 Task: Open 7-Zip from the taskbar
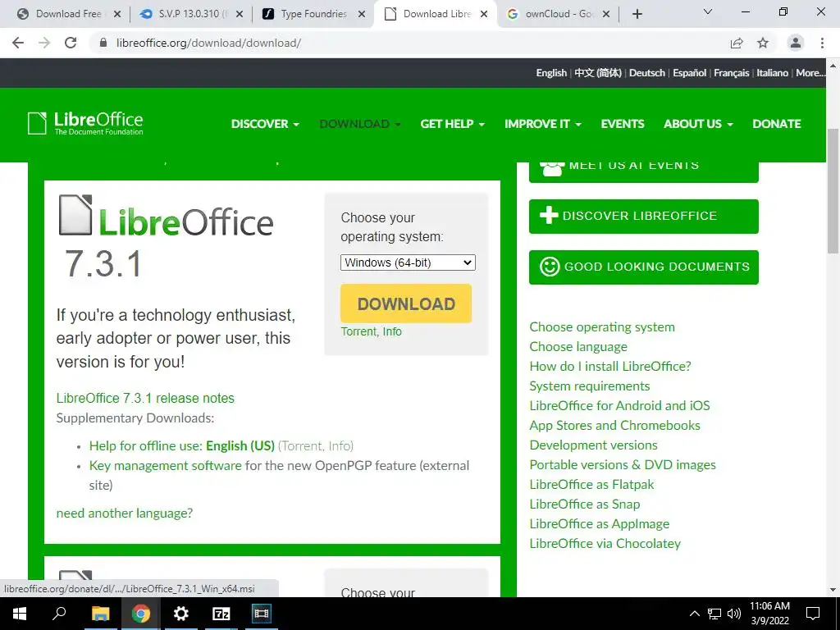pyautogui.click(x=221, y=614)
